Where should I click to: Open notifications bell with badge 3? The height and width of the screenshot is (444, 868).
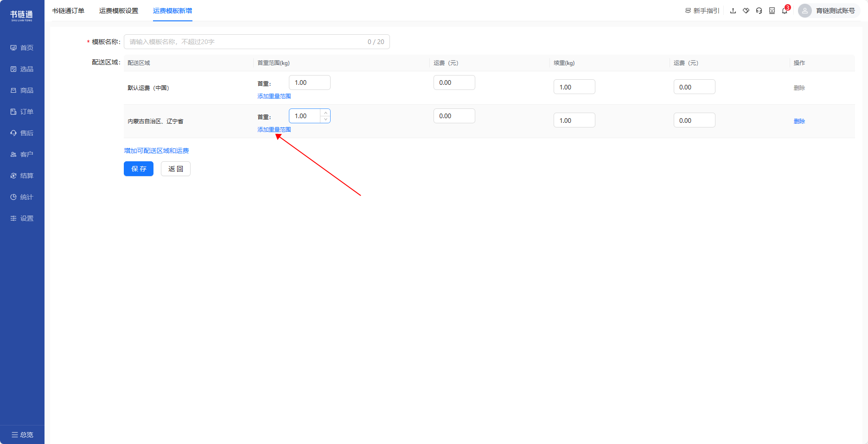785,10
